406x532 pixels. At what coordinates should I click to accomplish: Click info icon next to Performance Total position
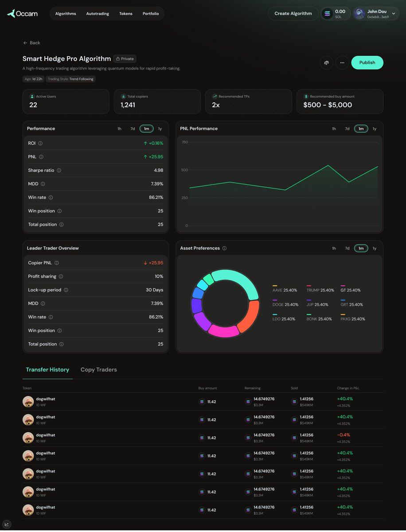coord(61,225)
